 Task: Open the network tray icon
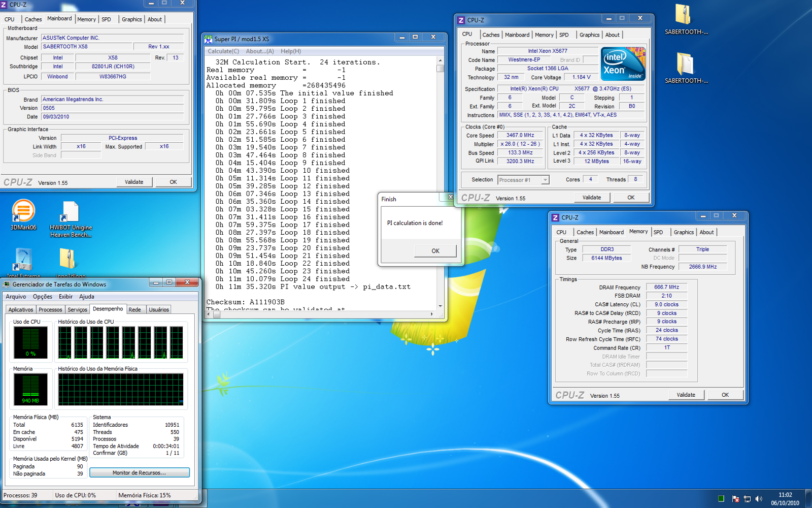click(747, 499)
